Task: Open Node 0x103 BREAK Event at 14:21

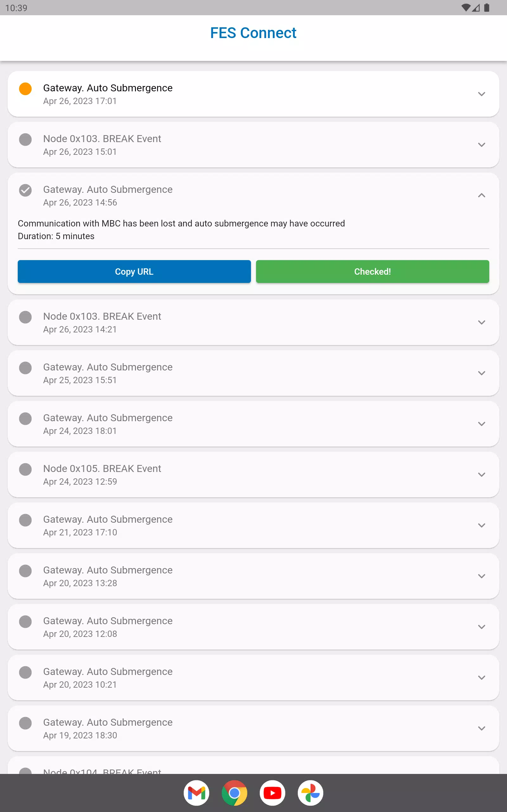Action: coord(253,323)
